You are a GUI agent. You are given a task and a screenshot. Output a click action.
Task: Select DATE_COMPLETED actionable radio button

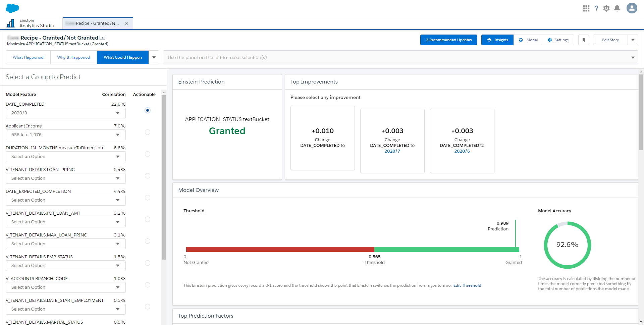[x=148, y=110]
